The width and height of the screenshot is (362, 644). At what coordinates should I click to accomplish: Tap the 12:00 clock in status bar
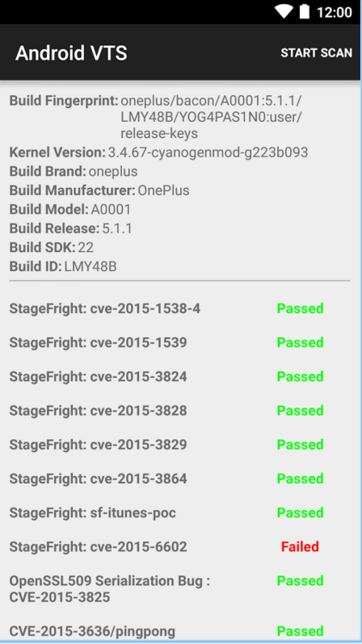pyautogui.click(x=334, y=12)
